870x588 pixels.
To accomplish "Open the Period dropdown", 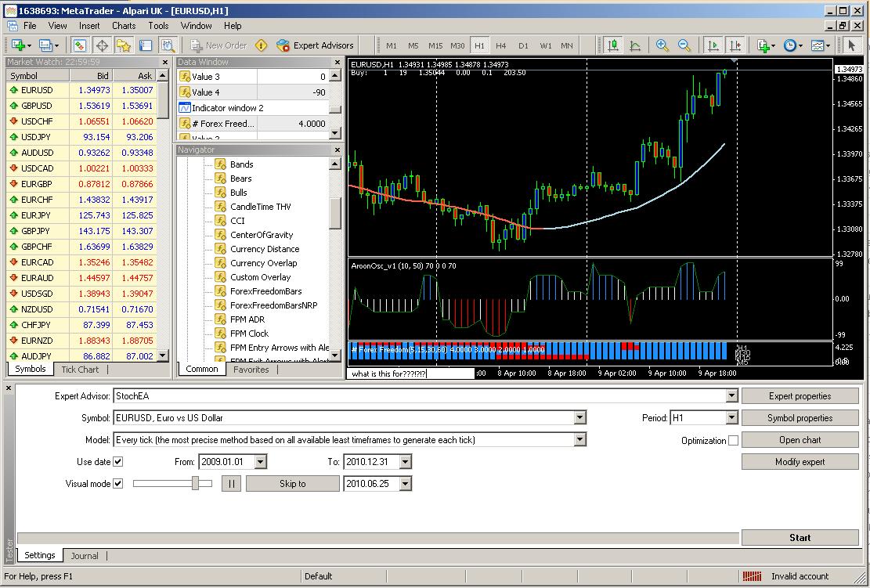I will tap(732, 417).
